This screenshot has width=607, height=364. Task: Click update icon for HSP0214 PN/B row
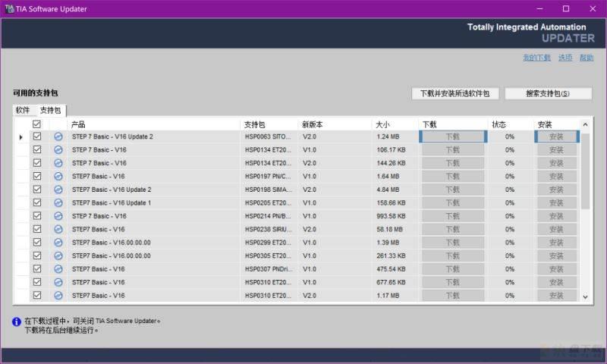pos(58,216)
